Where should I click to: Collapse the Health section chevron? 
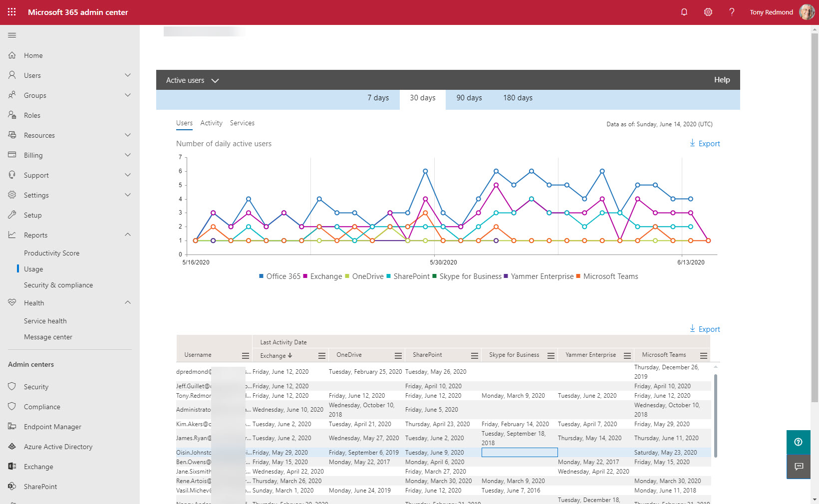tap(128, 302)
